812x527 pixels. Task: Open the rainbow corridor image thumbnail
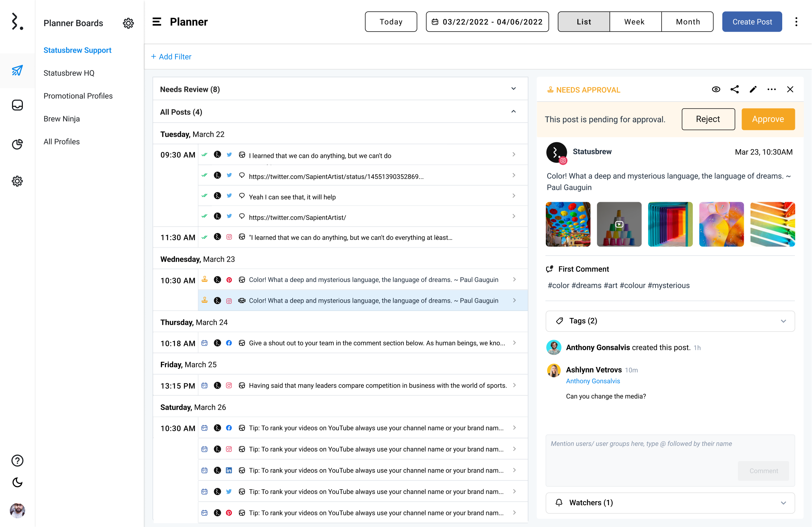(x=670, y=224)
